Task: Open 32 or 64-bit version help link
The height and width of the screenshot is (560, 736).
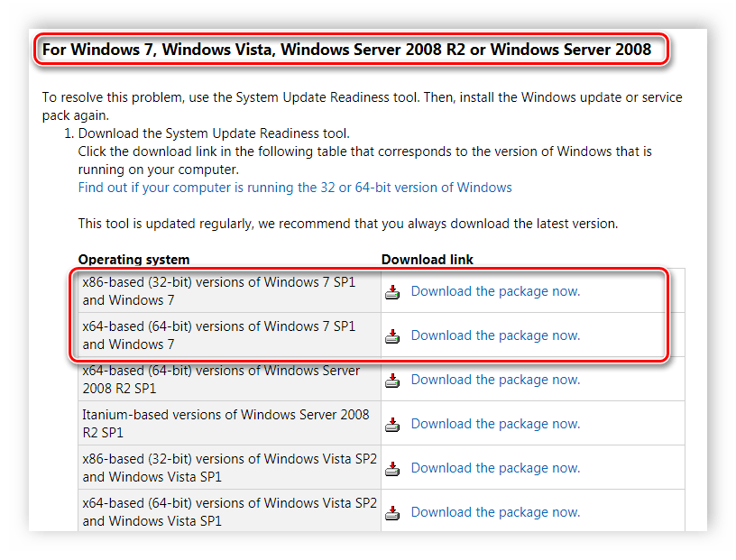Action: tap(295, 188)
